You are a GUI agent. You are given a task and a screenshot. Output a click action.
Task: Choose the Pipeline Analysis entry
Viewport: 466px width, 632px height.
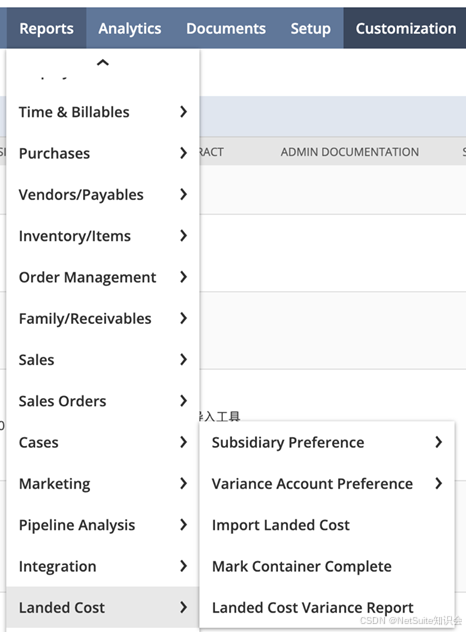click(x=103, y=525)
